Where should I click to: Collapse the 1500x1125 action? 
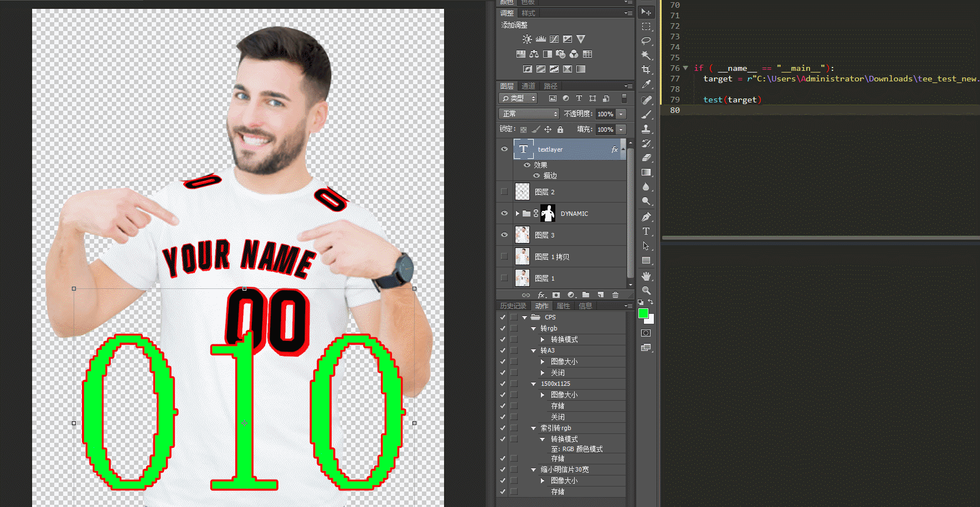[534, 384]
